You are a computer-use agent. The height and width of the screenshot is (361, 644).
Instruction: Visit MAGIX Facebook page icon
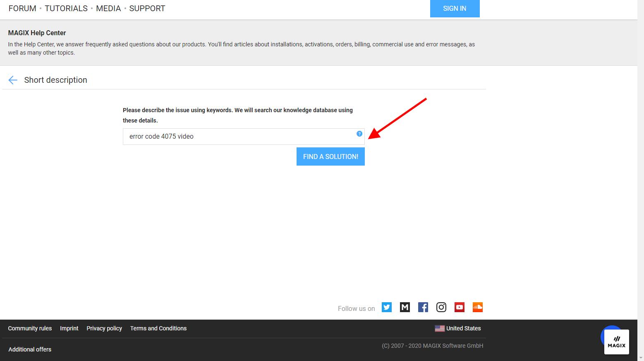[423, 307]
